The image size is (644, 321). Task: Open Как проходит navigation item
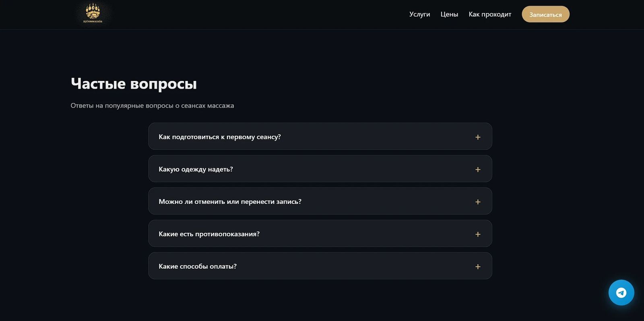490,14
